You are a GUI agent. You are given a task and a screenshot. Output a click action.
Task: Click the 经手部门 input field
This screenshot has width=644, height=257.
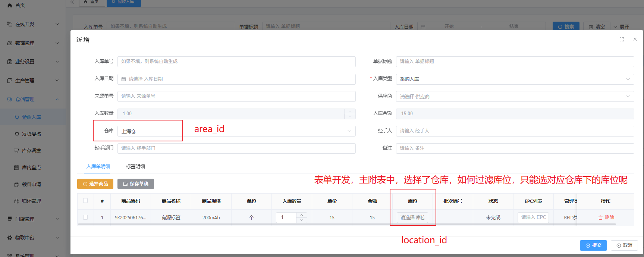point(236,148)
